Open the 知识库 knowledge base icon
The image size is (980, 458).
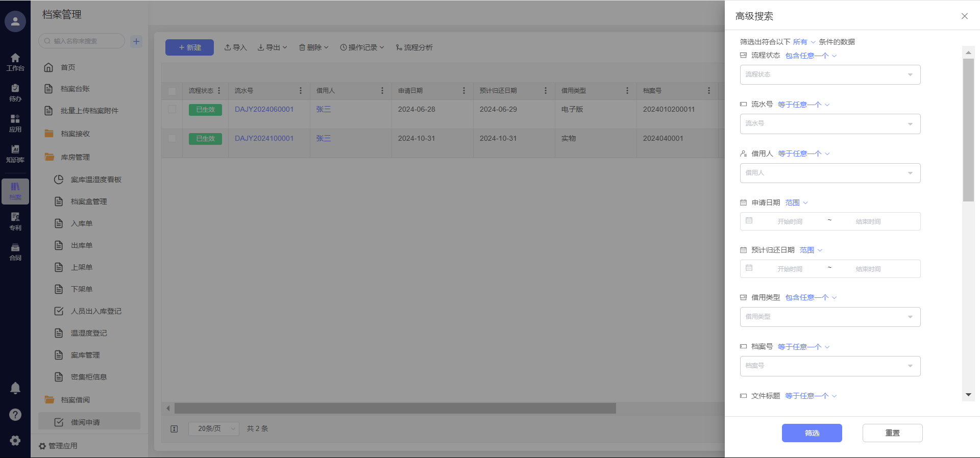(x=15, y=154)
